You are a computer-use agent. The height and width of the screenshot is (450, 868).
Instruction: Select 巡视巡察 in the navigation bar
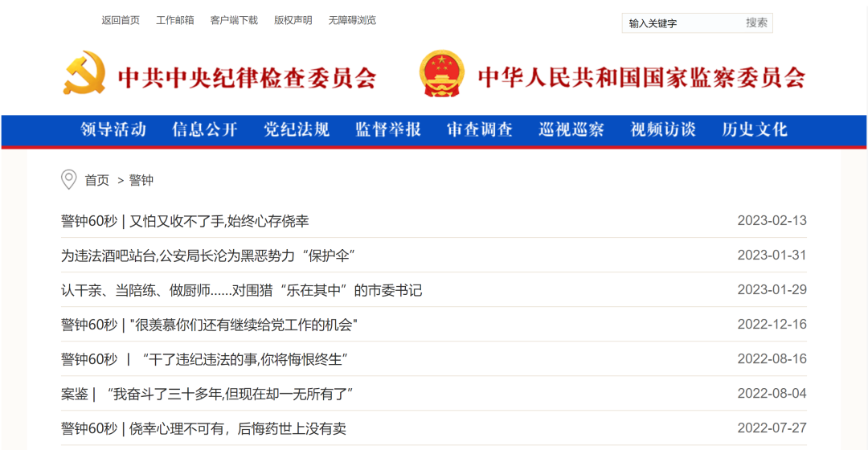571,129
